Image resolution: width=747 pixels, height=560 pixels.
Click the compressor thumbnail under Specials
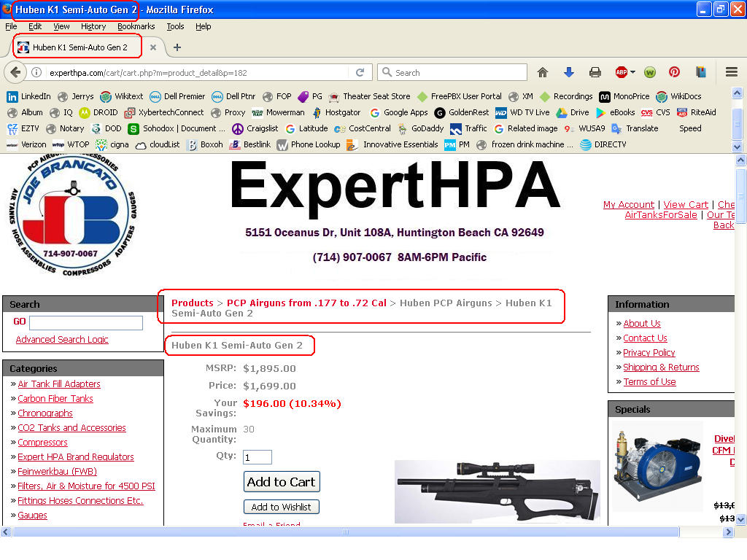(x=658, y=467)
